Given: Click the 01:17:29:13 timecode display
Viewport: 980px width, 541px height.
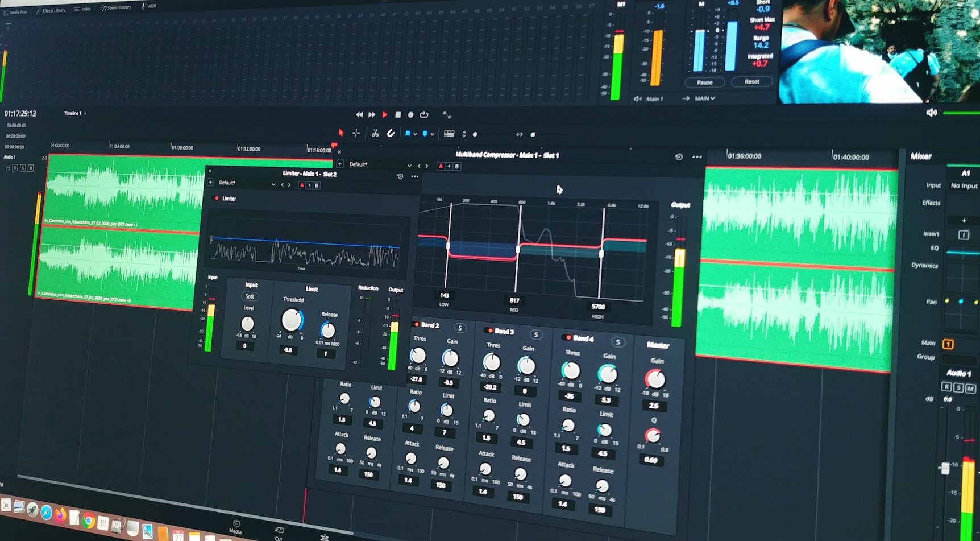Looking at the screenshot, I should tap(20, 114).
